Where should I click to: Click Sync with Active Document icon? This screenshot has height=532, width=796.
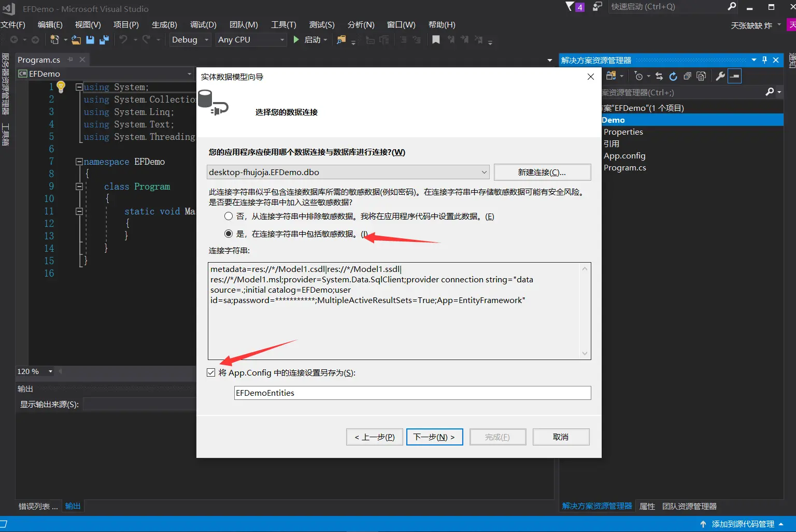click(x=659, y=76)
